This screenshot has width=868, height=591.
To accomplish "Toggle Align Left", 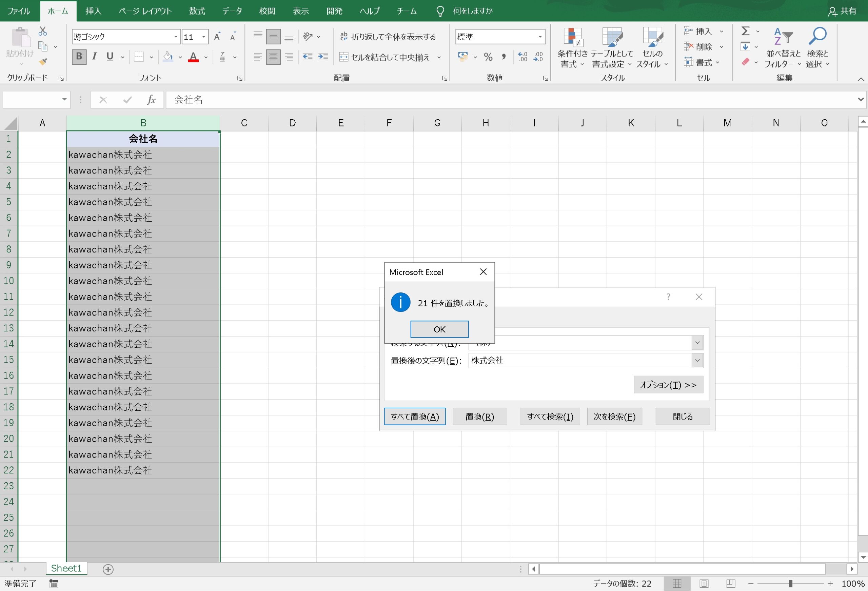I will click(x=258, y=57).
